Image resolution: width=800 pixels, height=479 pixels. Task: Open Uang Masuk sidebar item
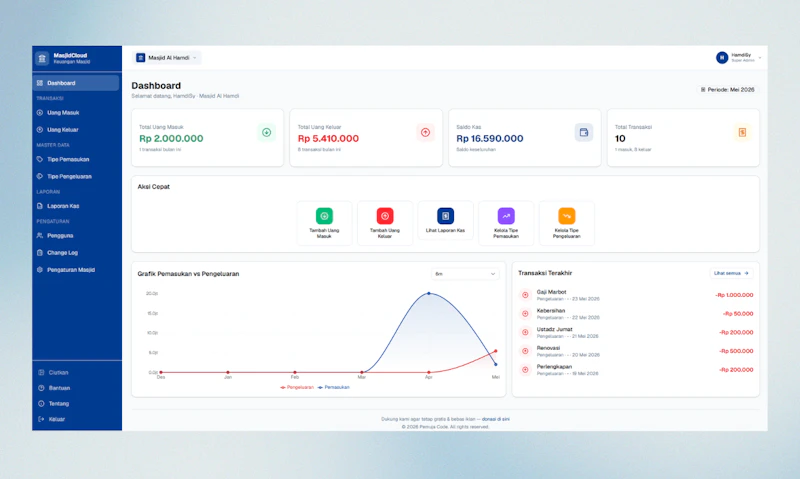(76, 113)
